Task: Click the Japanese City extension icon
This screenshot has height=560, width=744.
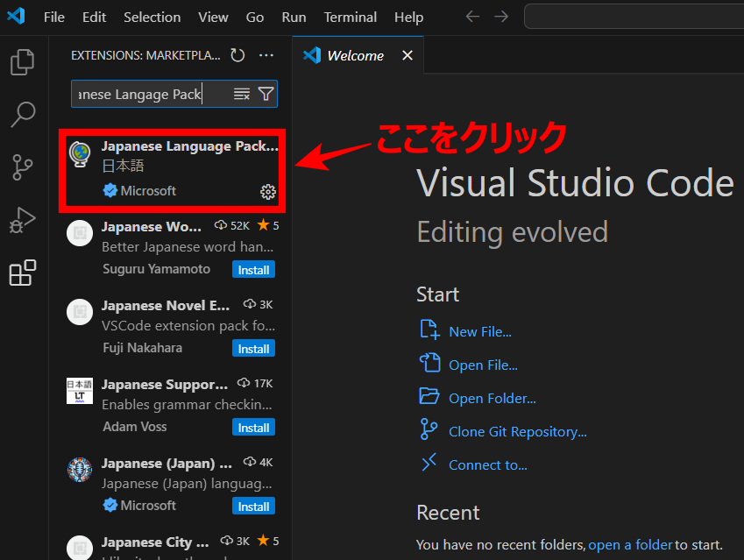Action: (x=80, y=548)
